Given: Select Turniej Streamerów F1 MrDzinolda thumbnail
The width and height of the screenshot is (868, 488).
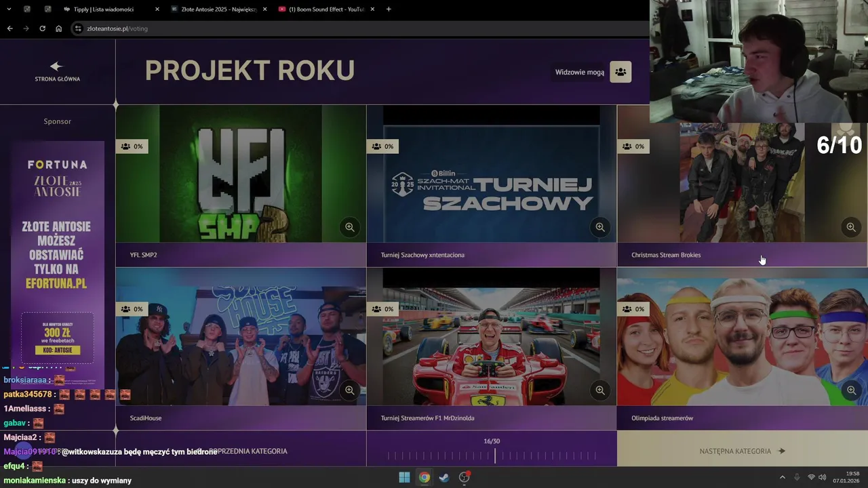Looking at the screenshot, I should (492, 337).
